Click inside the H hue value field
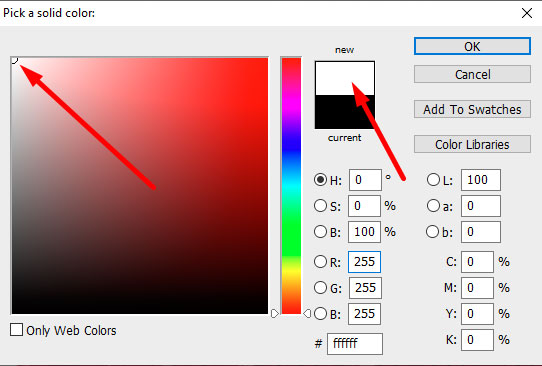Viewport: 542px width, 366px height. click(365, 180)
